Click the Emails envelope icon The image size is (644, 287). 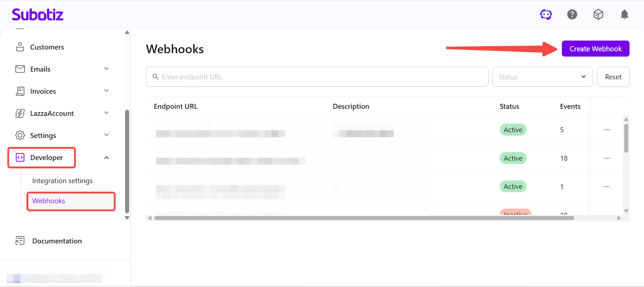[x=20, y=69]
